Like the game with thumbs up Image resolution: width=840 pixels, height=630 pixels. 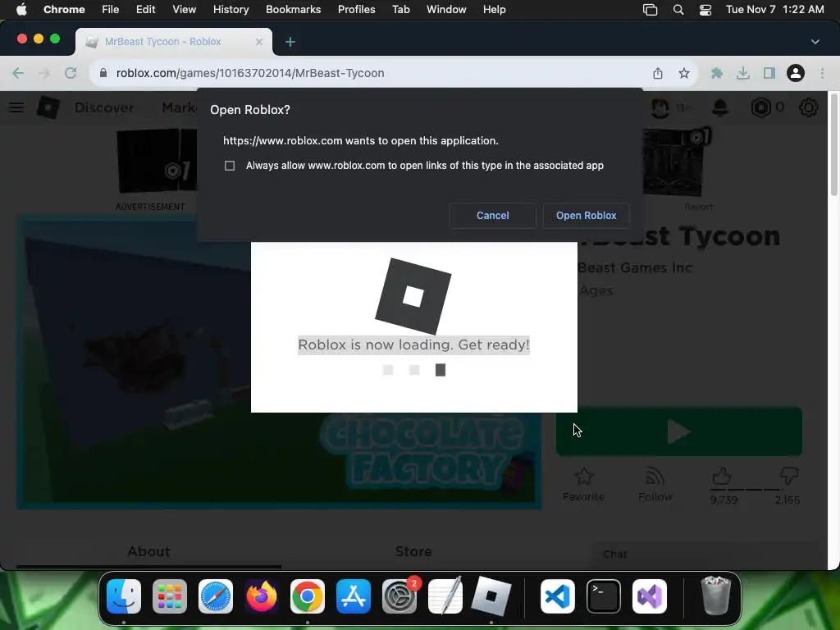pos(722,476)
